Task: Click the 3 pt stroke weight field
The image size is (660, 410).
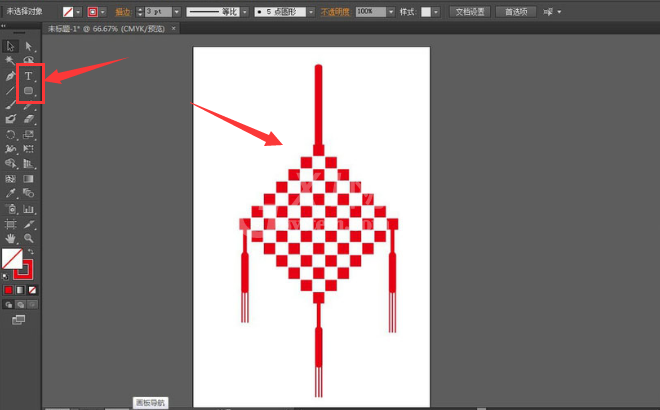Action: tap(158, 12)
